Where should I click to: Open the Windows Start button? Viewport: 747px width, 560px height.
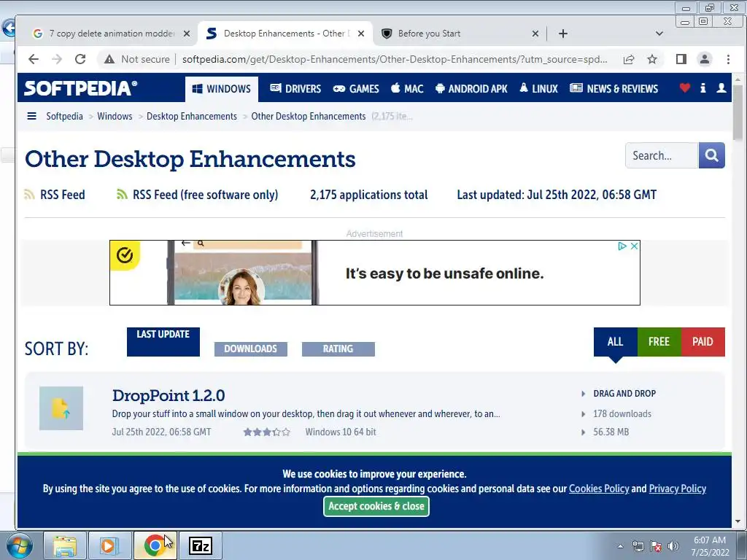pos(19,545)
